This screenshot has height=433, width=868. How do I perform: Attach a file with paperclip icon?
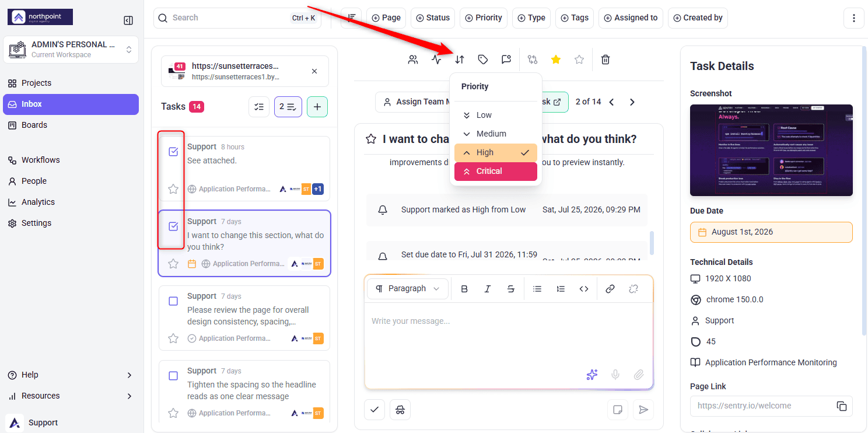(x=639, y=375)
